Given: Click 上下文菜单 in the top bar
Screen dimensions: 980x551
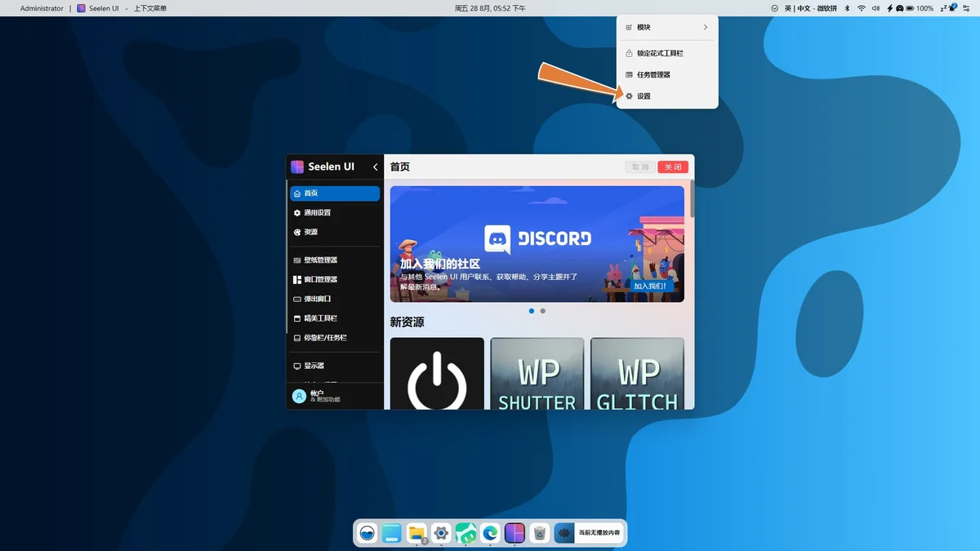Looking at the screenshot, I should click(150, 8).
